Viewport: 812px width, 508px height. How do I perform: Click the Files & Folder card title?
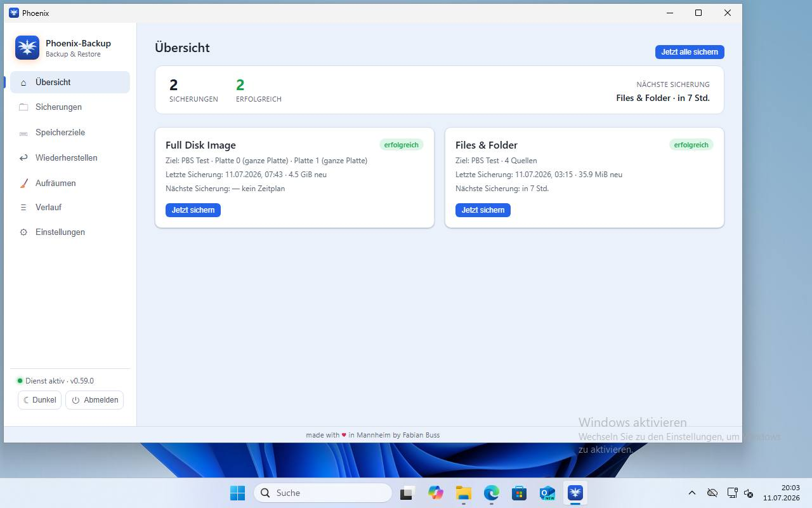(487, 145)
